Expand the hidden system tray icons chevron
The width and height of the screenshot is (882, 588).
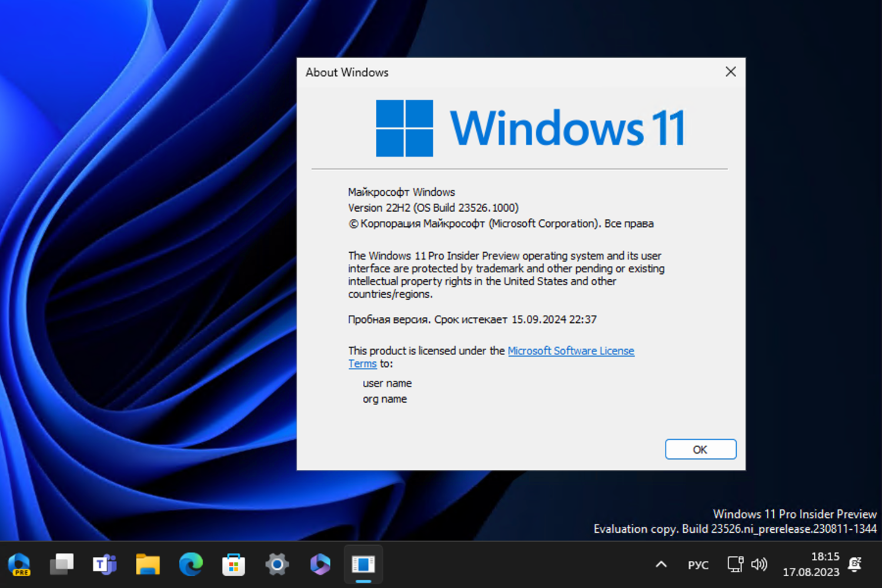tap(661, 564)
